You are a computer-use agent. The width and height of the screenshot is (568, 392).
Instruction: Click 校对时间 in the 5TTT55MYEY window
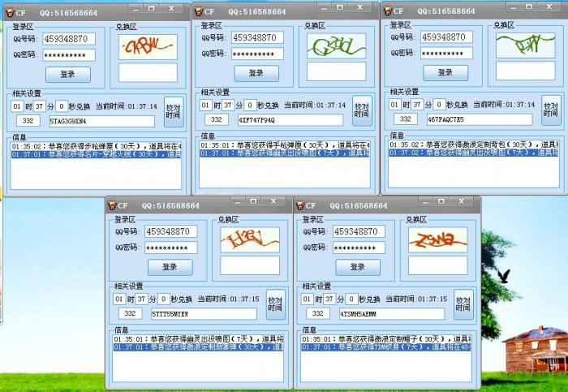(276, 304)
